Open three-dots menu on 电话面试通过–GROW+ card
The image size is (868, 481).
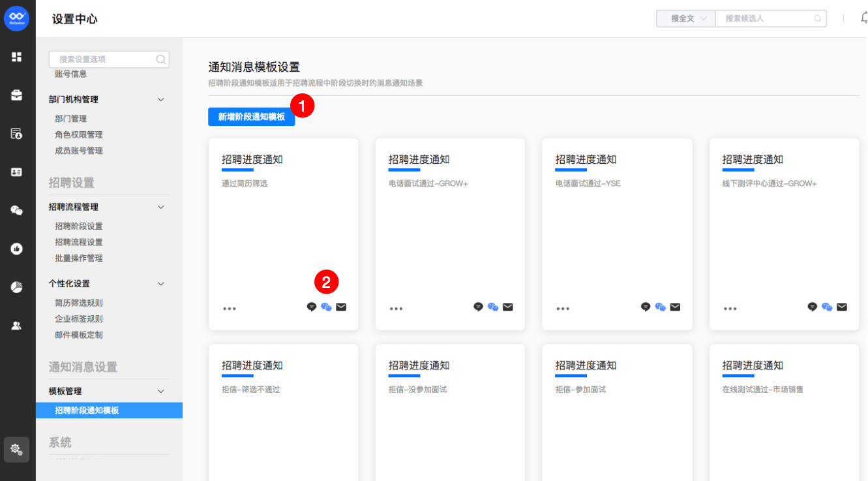(397, 308)
